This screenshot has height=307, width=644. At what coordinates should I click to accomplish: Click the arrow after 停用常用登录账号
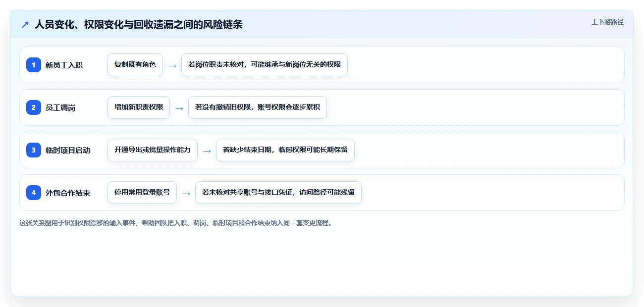186,193
